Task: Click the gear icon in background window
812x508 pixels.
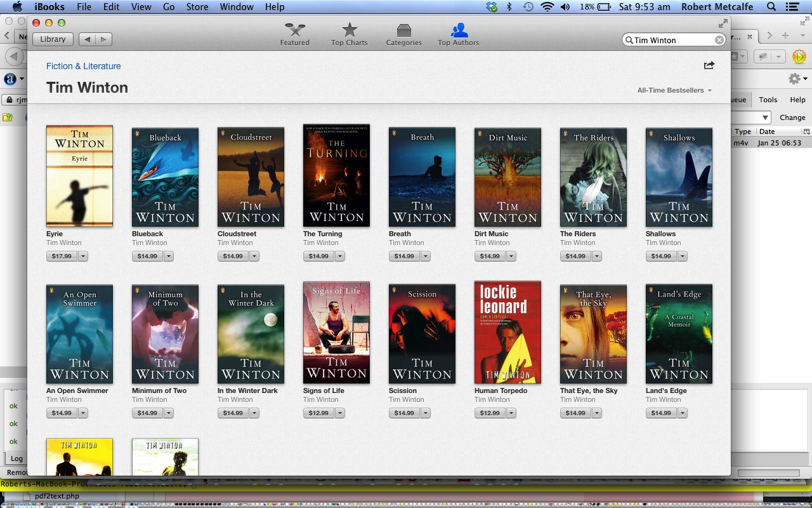Action: [794, 79]
